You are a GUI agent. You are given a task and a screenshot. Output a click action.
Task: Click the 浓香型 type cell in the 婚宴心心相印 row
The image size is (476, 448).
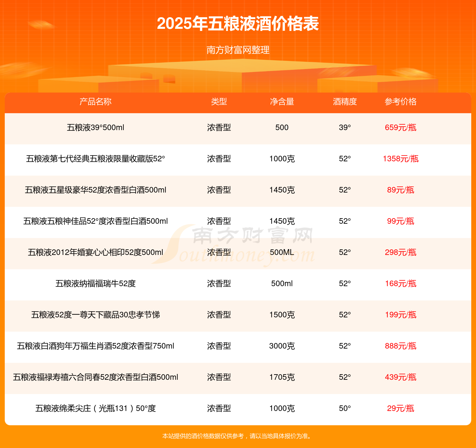[x=219, y=252]
